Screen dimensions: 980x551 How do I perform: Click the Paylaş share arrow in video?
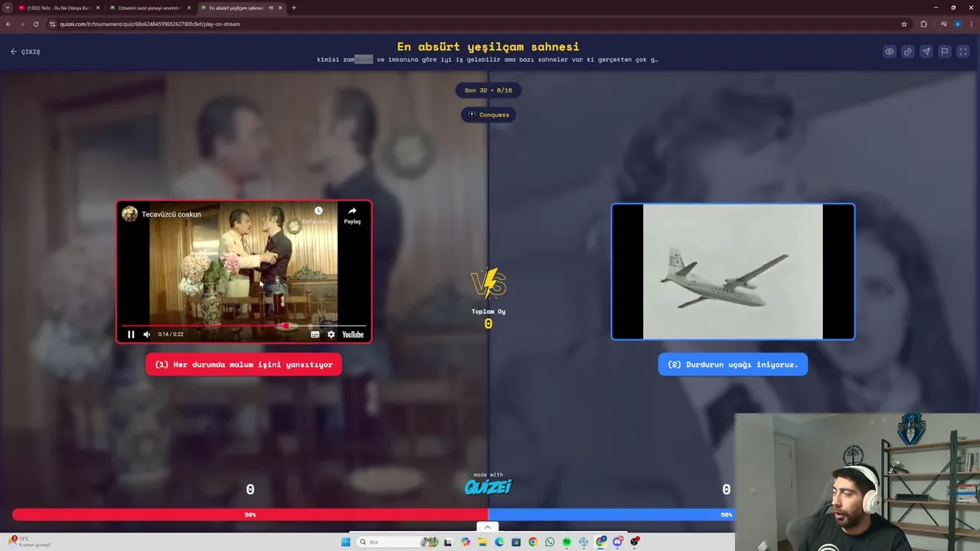[352, 215]
